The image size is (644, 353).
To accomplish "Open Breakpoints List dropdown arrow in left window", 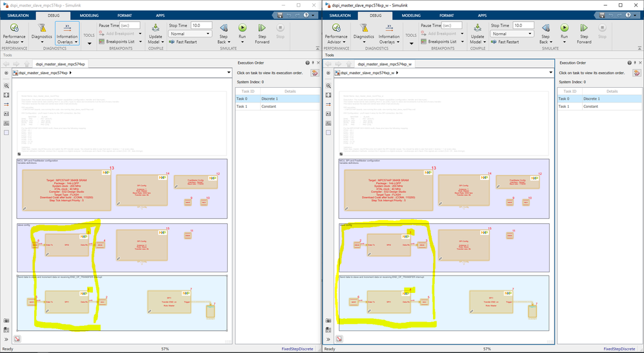I will (140, 41).
